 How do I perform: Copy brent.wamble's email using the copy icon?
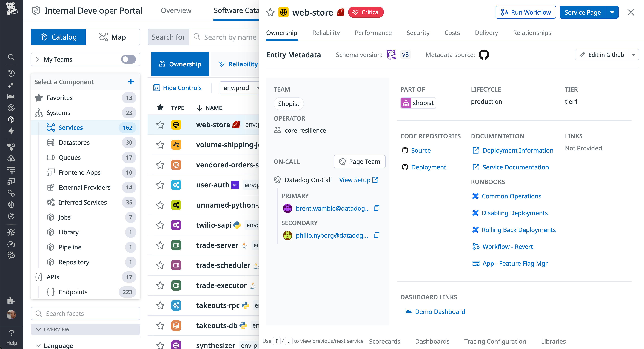tap(377, 208)
